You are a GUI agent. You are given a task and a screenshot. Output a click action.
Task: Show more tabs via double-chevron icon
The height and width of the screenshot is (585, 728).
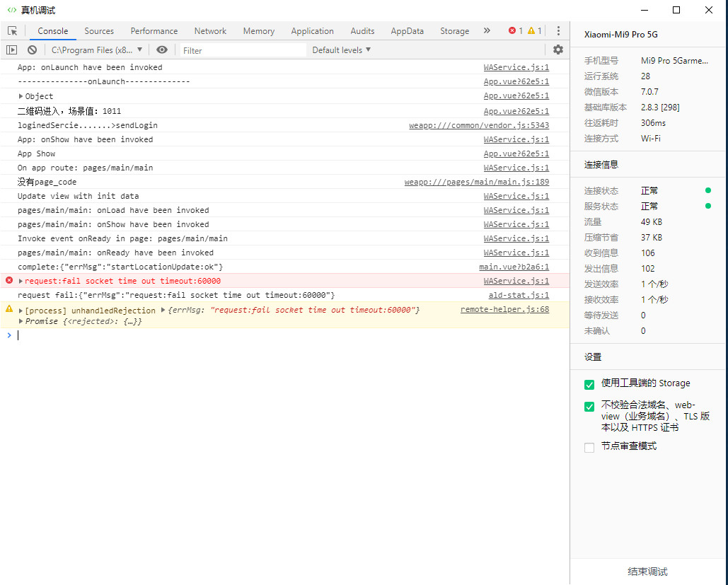pyautogui.click(x=487, y=31)
